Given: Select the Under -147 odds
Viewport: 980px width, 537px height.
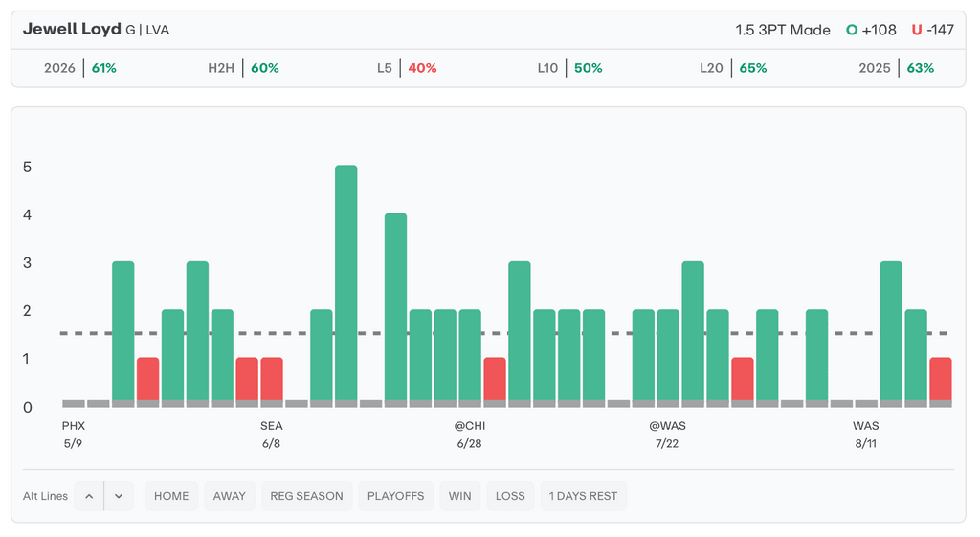Looking at the screenshot, I should (932, 30).
